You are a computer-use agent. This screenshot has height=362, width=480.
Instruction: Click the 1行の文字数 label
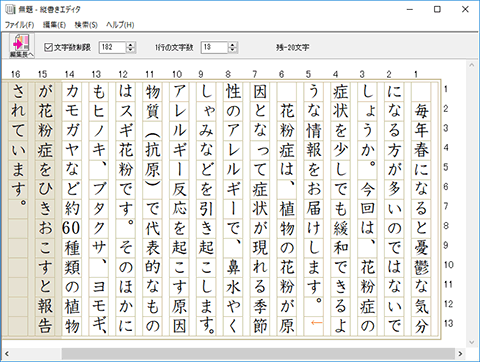[x=174, y=48]
